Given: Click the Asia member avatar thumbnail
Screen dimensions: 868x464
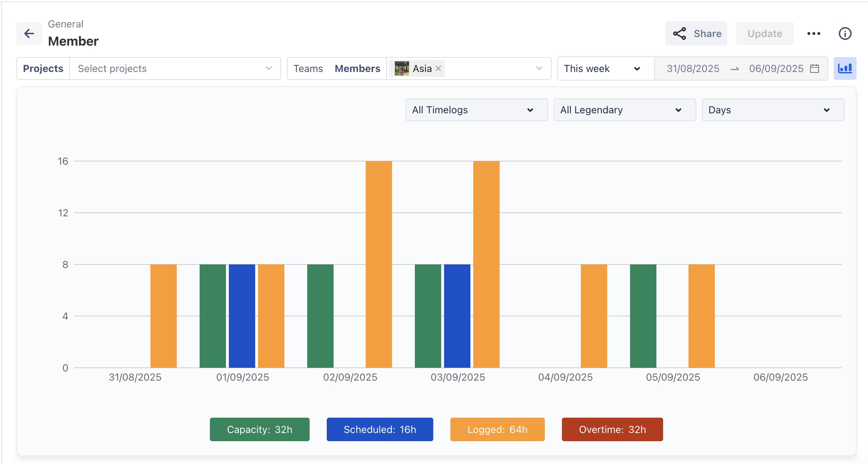Looking at the screenshot, I should coord(402,68).
